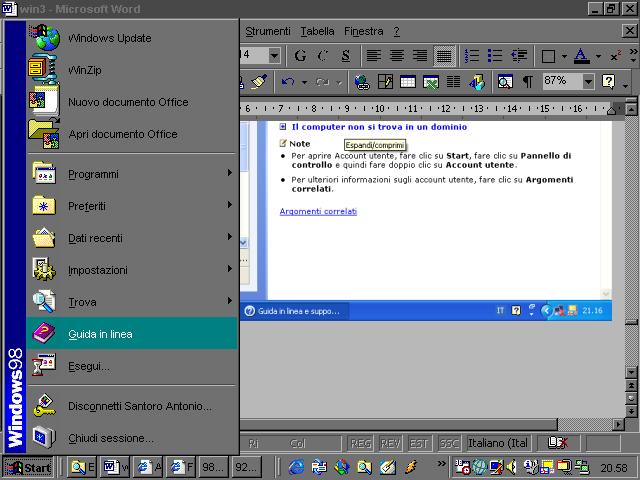Open the Strumenti menu
The height and width of the screenshot is (480, 640).
point(268,31)
